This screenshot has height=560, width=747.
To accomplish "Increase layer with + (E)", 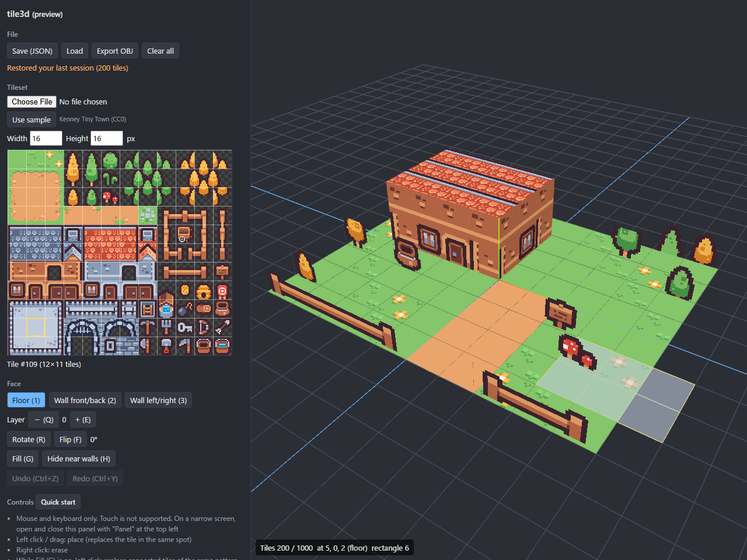I will tap(83, 419).
